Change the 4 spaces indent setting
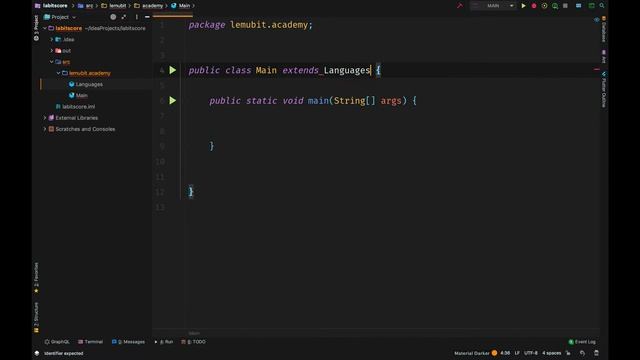Viewport: 640px width, 360px height. click(x=551, y=353)
